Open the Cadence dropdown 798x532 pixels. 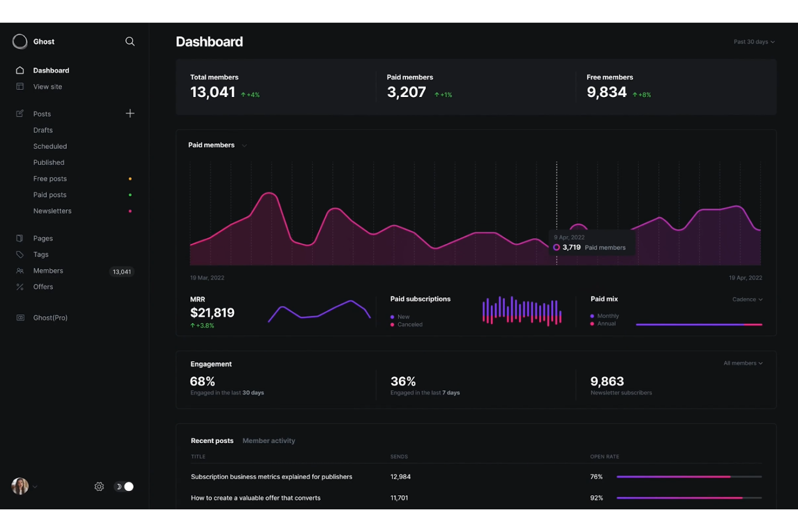pos(747,299)
